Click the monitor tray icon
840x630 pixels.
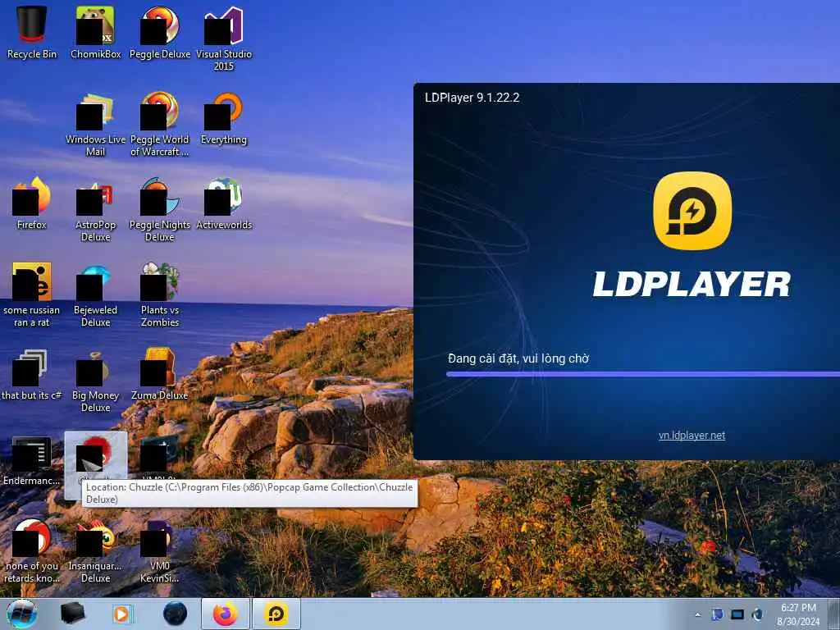(x=737, y=614)
